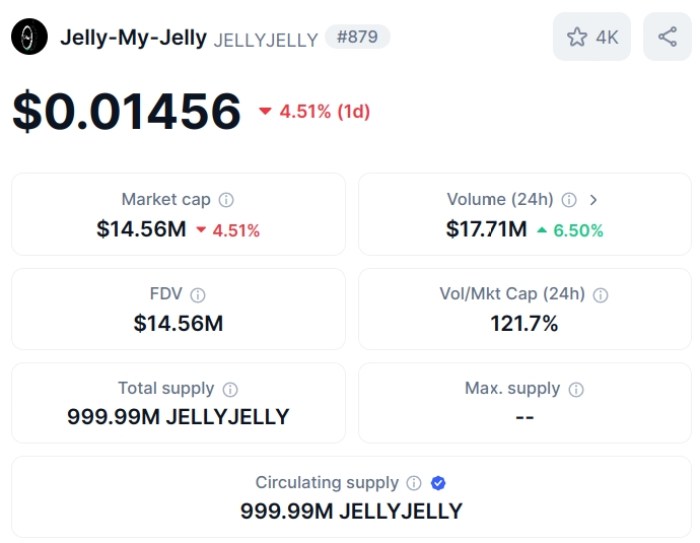
Task: Open the FDV info icon
Action: tap(198, 295)
